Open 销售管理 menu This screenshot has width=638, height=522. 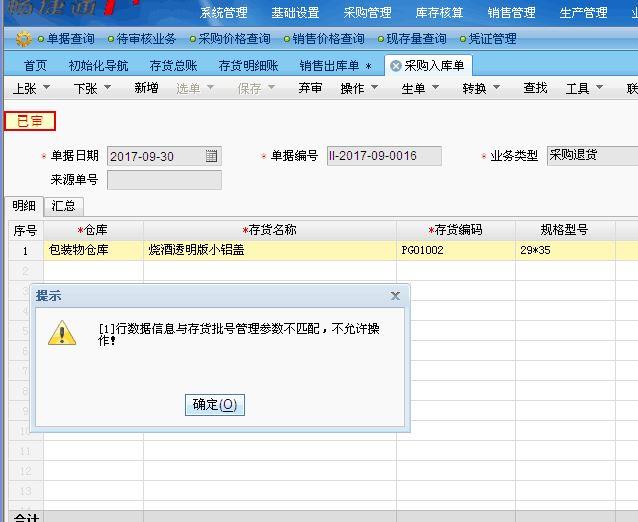[x=511, y=13]
